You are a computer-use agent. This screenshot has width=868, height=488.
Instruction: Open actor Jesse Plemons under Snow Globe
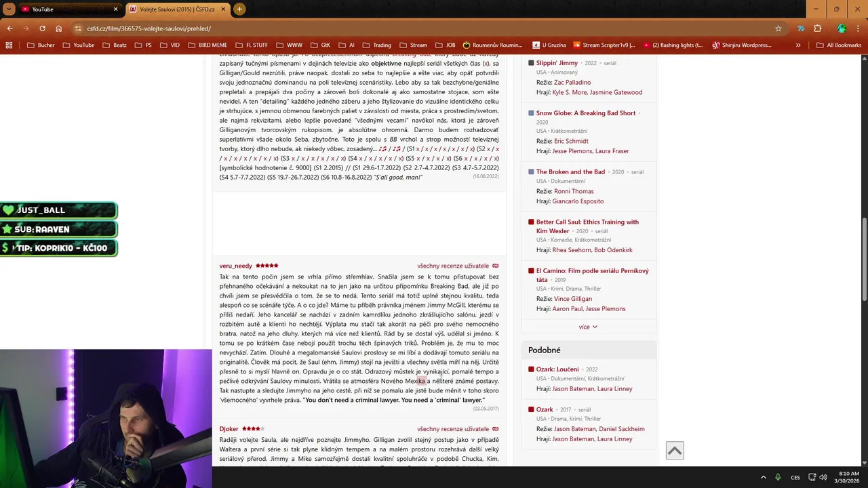(572, 151)
